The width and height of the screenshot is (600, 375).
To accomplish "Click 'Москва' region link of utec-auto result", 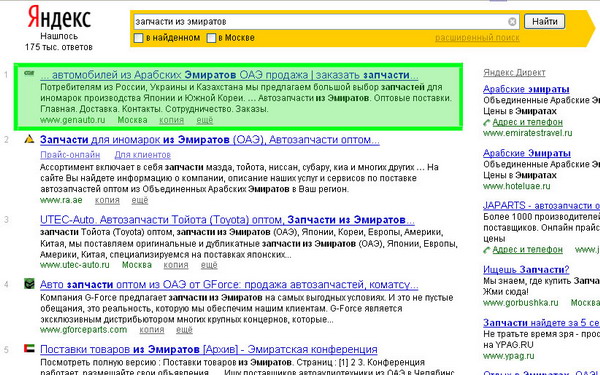I will [x=137, y=265].
